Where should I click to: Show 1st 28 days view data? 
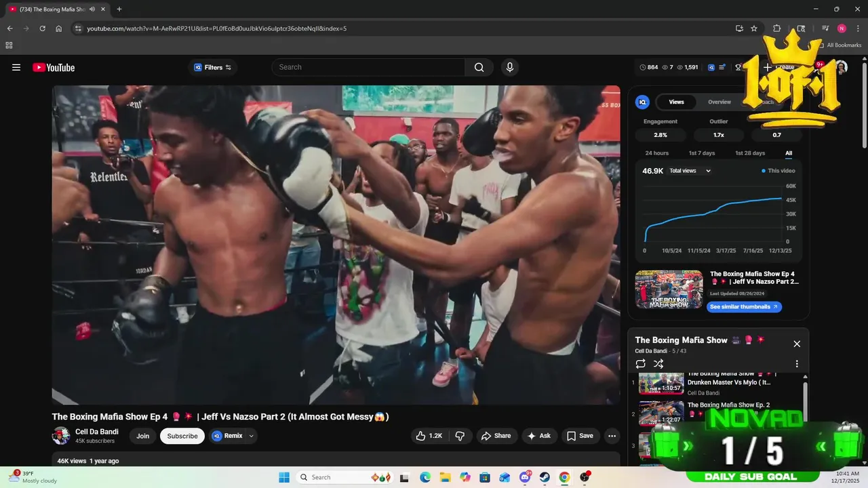click(x=750, y=153)
